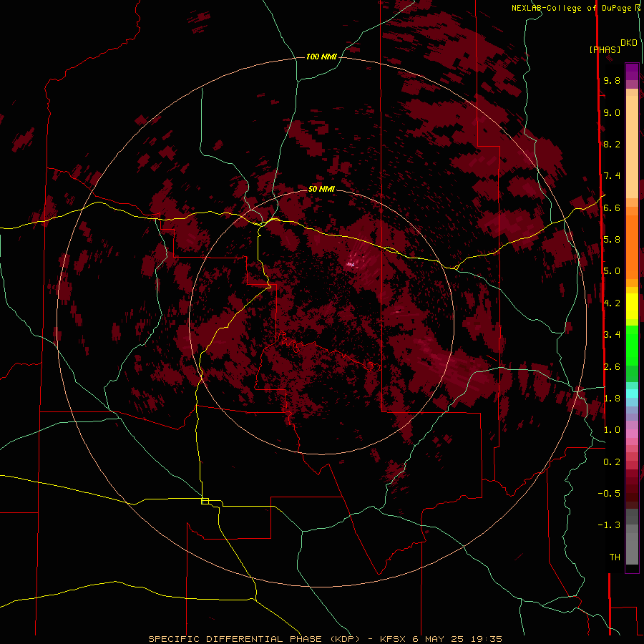Click the KDP product caption at bottom
644x644 pixels.
[x=325, y=639]
